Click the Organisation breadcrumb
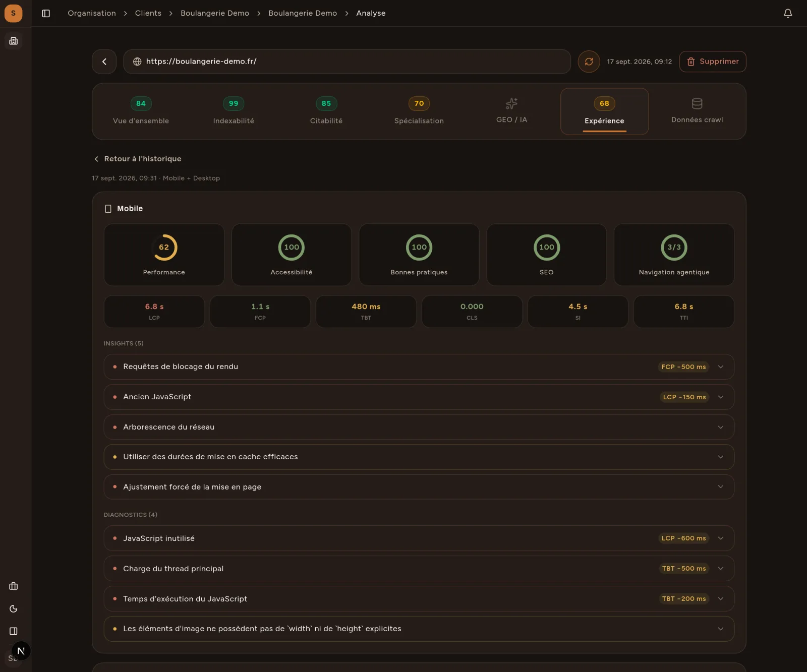The width and height of the screenshot is (807, 672). pyautogui.click(x=92, y=13)
